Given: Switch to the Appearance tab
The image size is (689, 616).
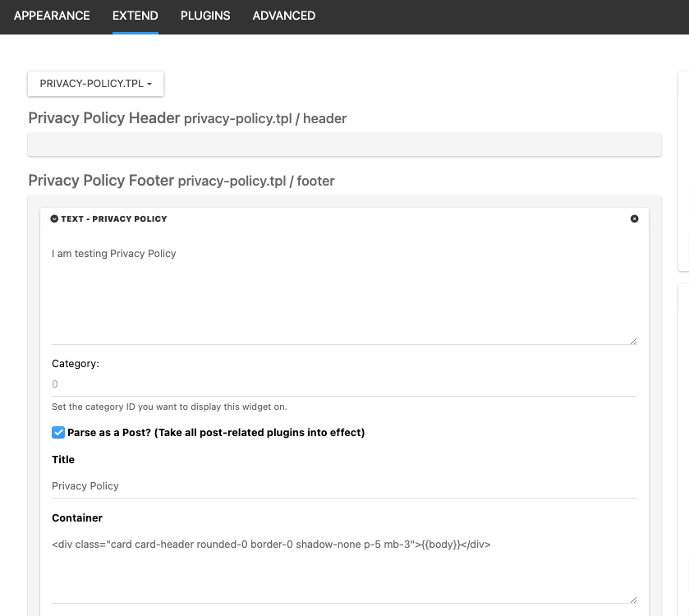Looking at the screenshot, I should [52, 16].
